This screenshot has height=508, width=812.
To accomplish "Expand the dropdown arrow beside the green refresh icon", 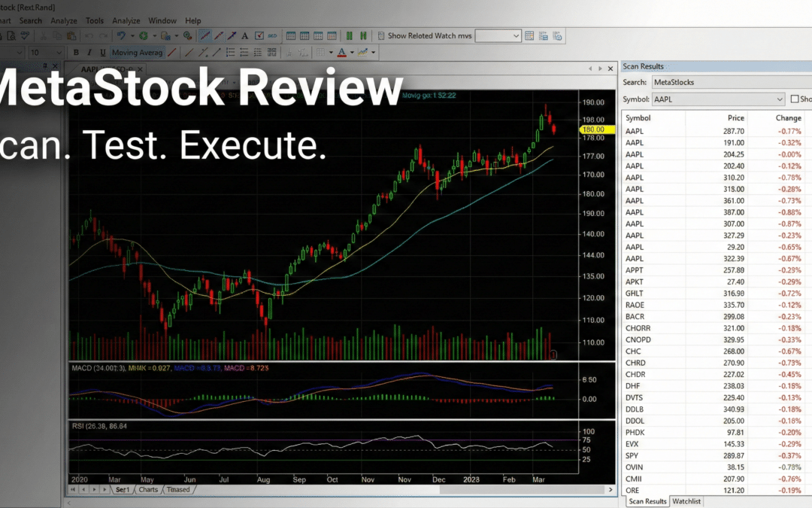I will 154,36.
